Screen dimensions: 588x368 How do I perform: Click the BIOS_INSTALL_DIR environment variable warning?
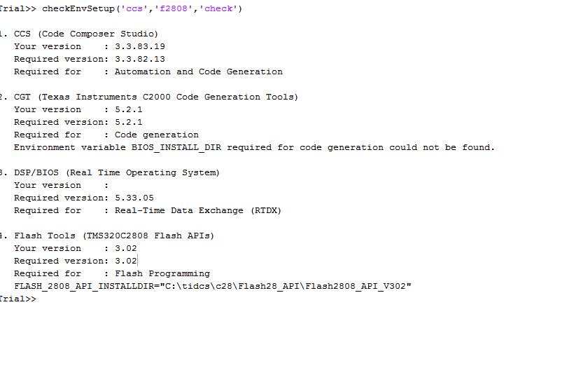(254, 147)
